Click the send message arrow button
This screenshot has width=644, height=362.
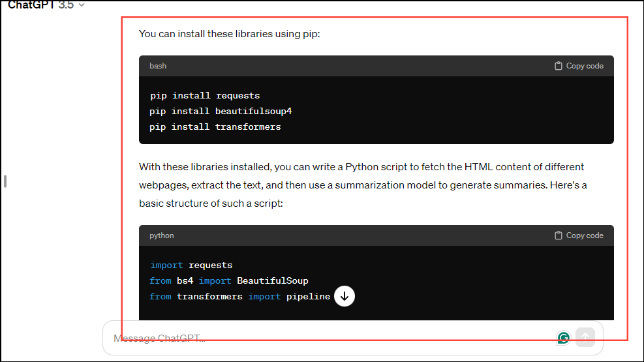coord(585,337)
